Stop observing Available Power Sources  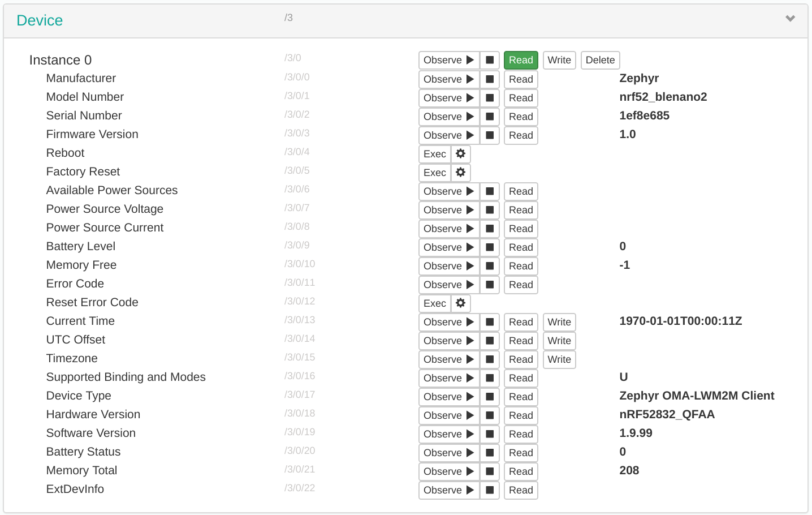(490, 191)
